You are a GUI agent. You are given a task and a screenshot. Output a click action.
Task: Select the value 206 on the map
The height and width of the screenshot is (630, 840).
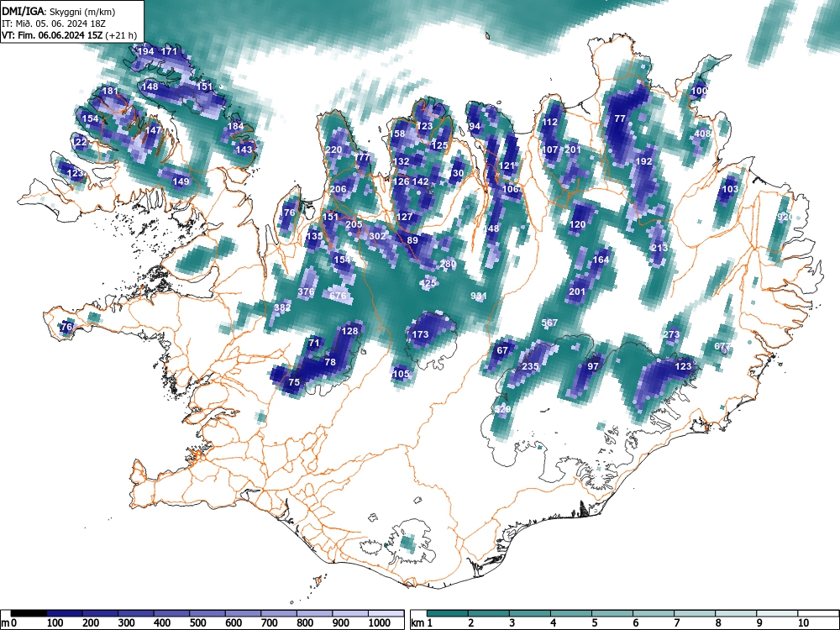tap(338, 188)
